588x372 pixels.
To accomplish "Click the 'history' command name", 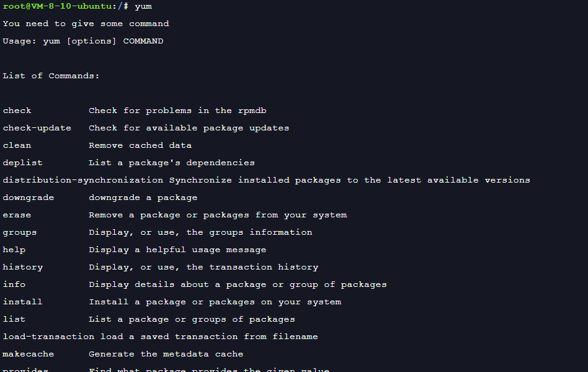I will click(23, 267).
